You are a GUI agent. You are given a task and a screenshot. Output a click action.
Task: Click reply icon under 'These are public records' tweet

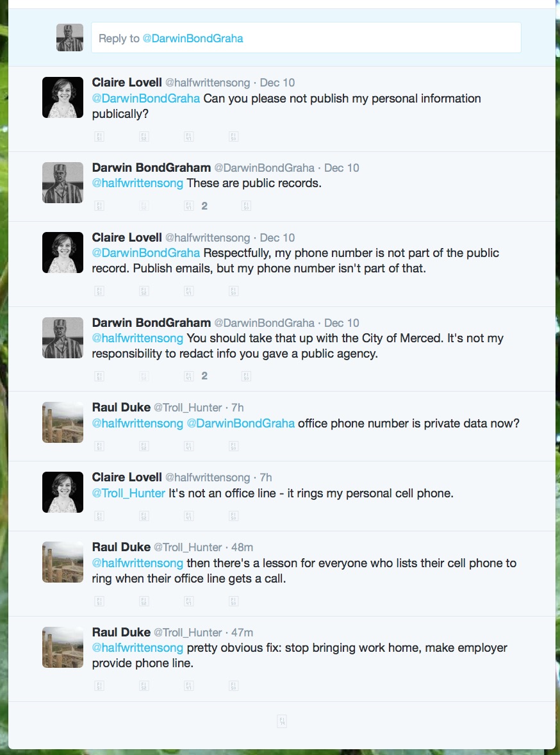click(99, 206)
